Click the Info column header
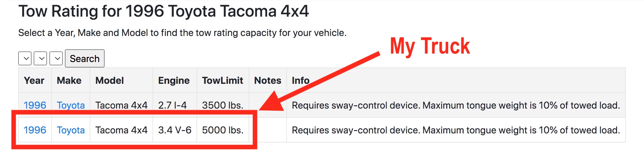 (x=300, y=80)
